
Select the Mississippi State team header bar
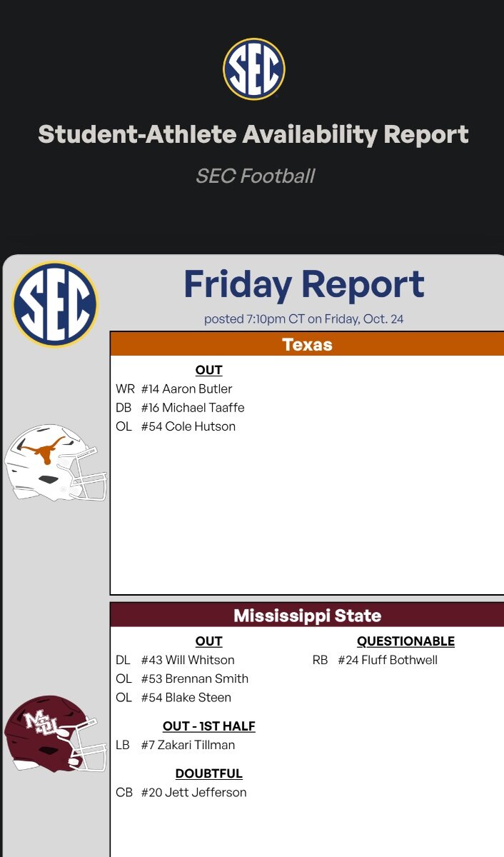tap(307, 616)
